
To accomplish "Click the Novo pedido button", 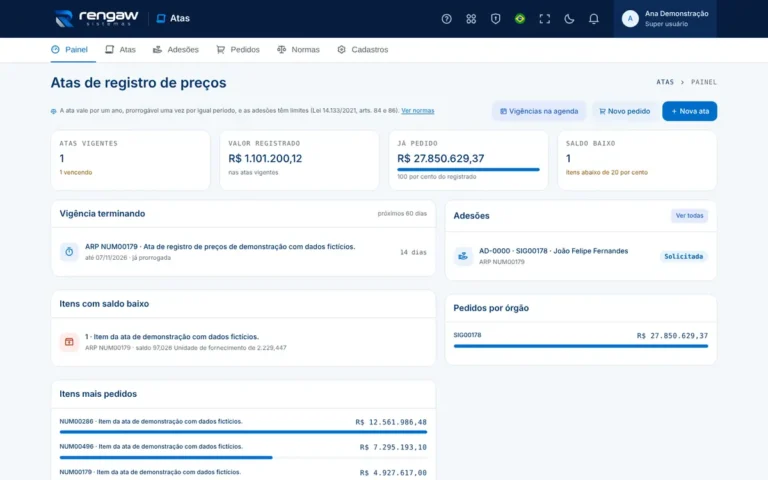I will [624, 111].
